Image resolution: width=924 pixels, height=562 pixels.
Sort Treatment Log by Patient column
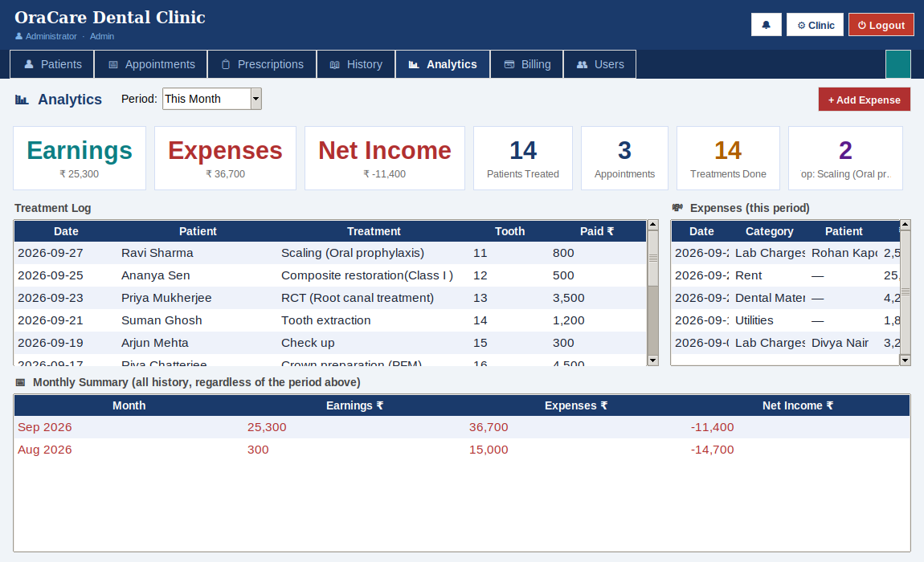198,231
